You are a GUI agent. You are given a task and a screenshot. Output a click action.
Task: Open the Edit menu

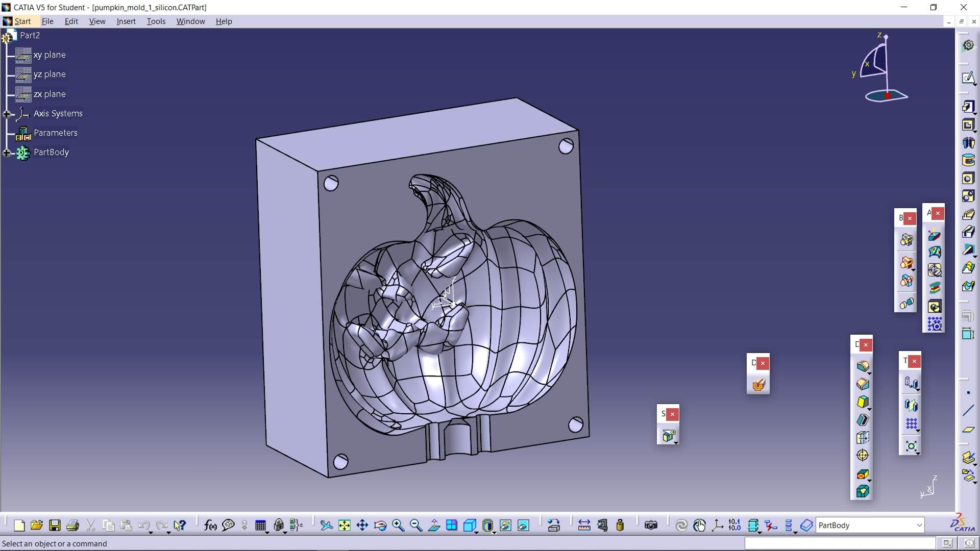(71, 21)
